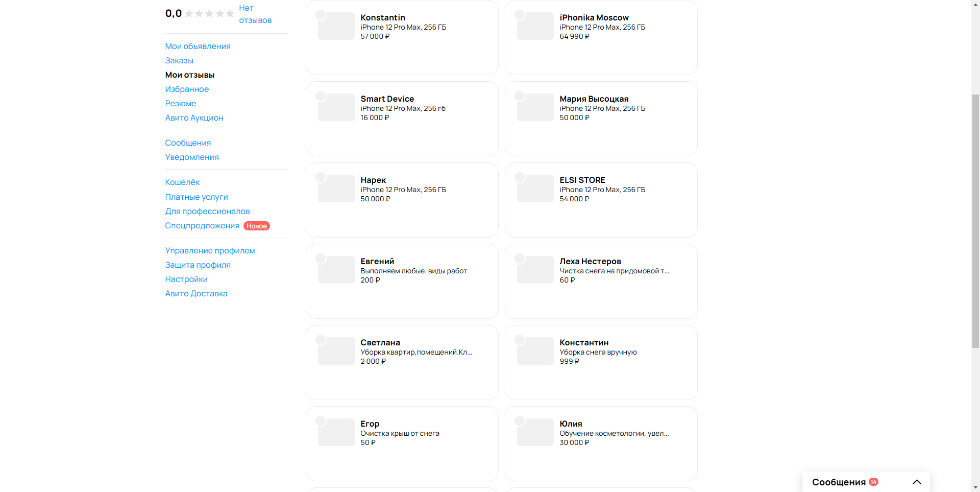Click the avatar on Мария Высоцкая's card
Viewport: 980px width, 492px height.
tap(520, 96)
